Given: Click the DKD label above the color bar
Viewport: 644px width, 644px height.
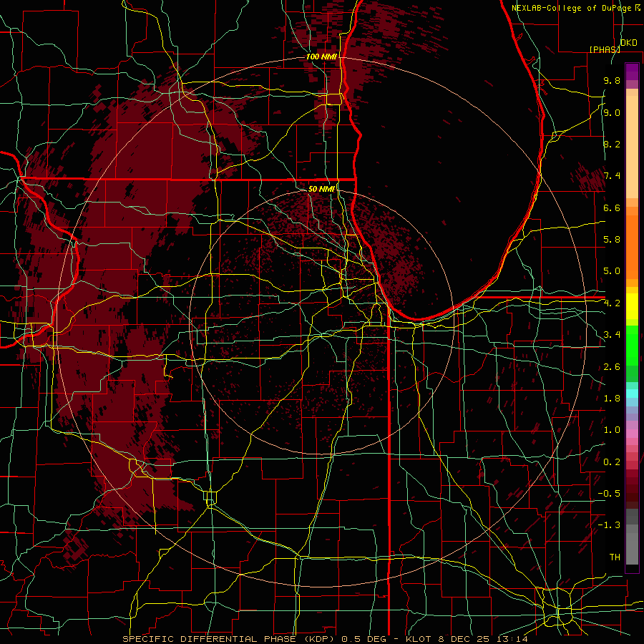Looking at the screenshot, I should 628,43.
